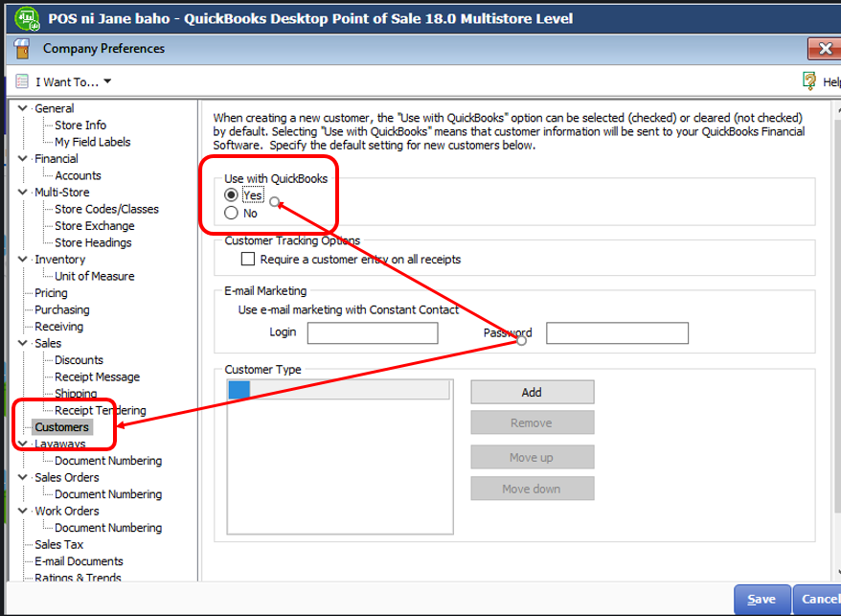Select the General tree item

click(x=55, y=108)
